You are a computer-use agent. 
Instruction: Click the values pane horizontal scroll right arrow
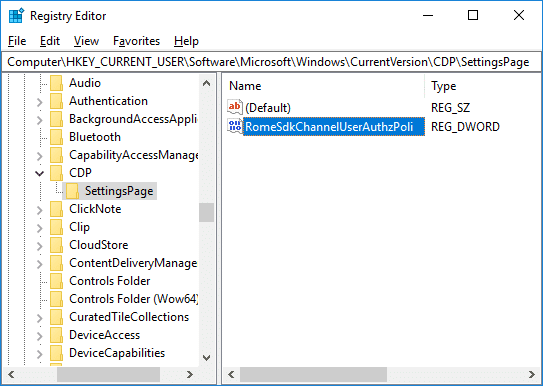click(x=532, y=375)
